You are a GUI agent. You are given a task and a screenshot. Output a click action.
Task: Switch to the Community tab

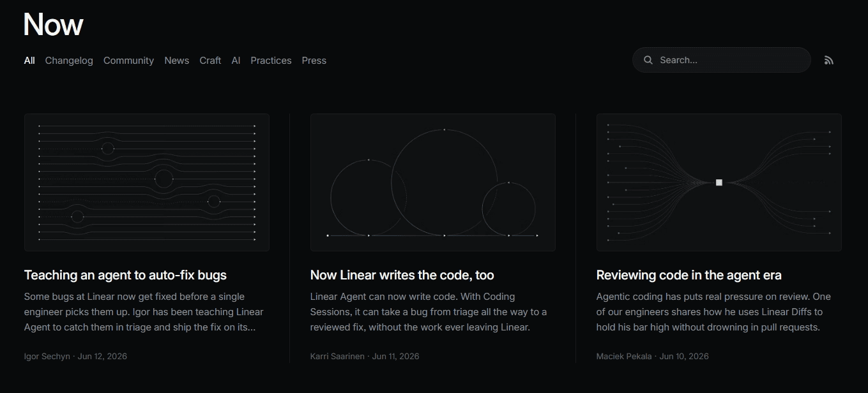pyautogui.click(x=128, y=61)
